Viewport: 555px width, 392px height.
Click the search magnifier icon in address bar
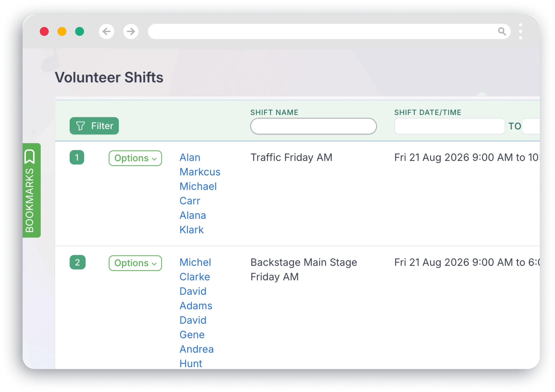[x=502, y=31]
